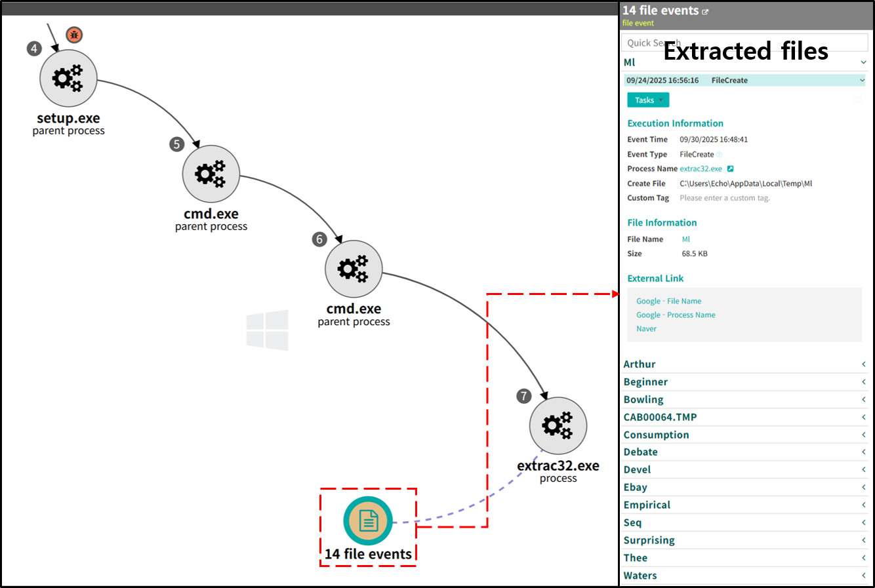The height and width of the screenshot is (588, 875).
Task: Open file events panel in external window
Action: (706, 12)
